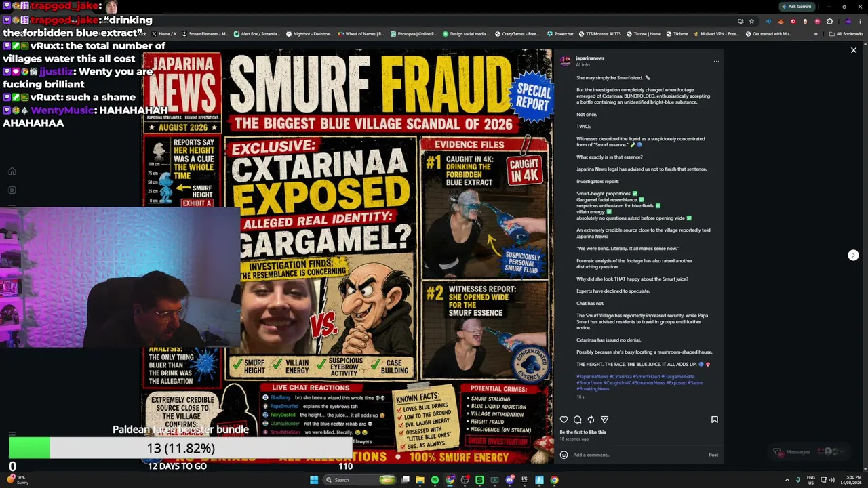Open the Nightbot Dashboard bookmark

[309, 34]
